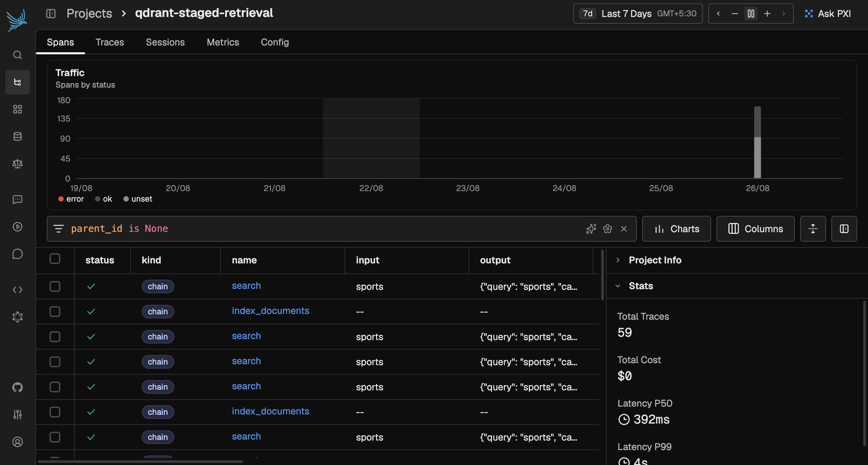Click the table horizontal scrollbar

[x=141, y=462]
